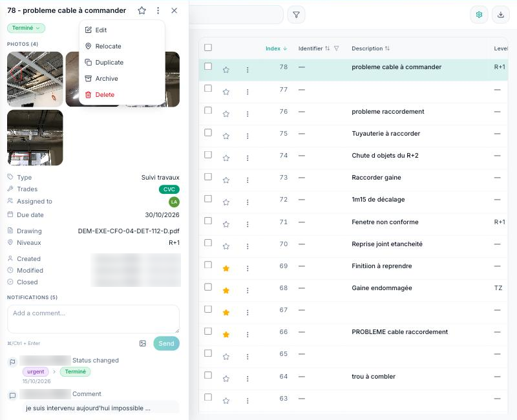
Task: Click the CVC trade badge
Action: coord(169,189)
